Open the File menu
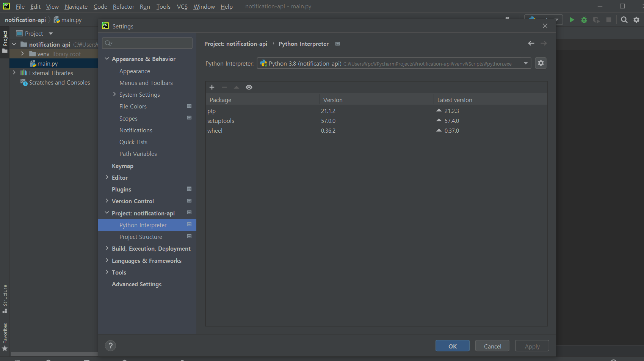 (x=20, y=6)
